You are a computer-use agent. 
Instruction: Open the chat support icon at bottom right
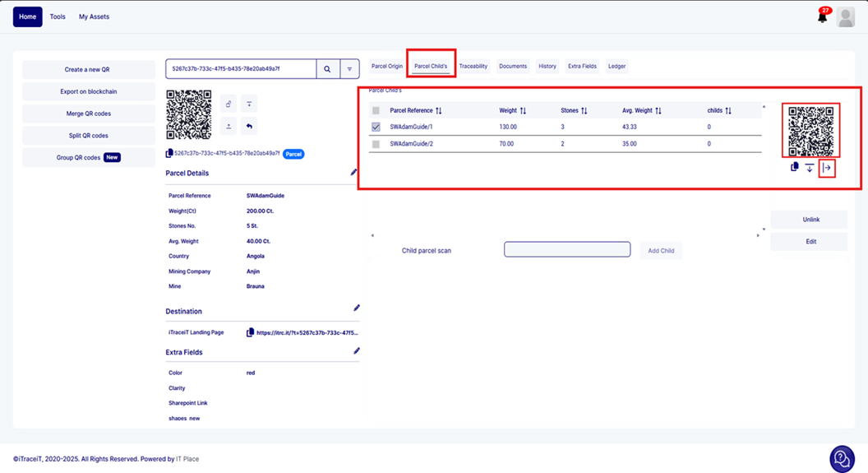tap(841, 458)
